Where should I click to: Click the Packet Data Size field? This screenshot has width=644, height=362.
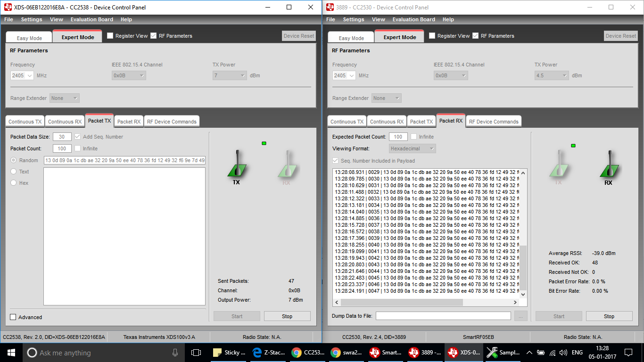point(62,137)
